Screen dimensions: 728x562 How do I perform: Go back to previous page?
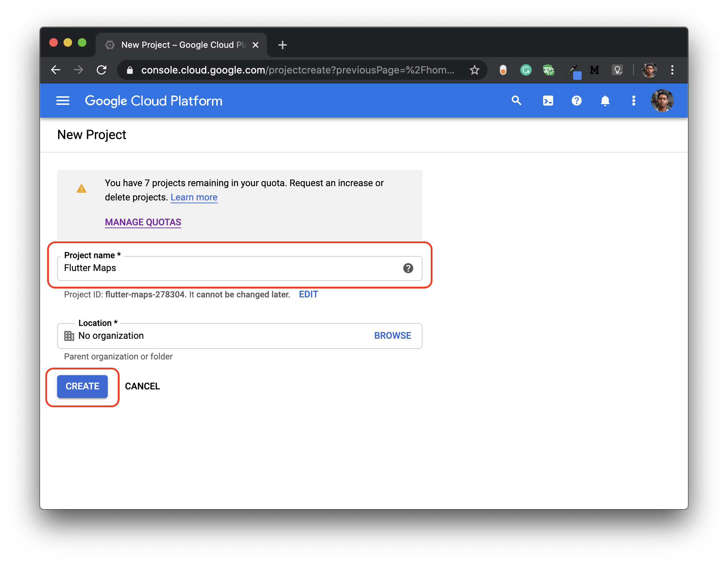(x=56, y=70)
